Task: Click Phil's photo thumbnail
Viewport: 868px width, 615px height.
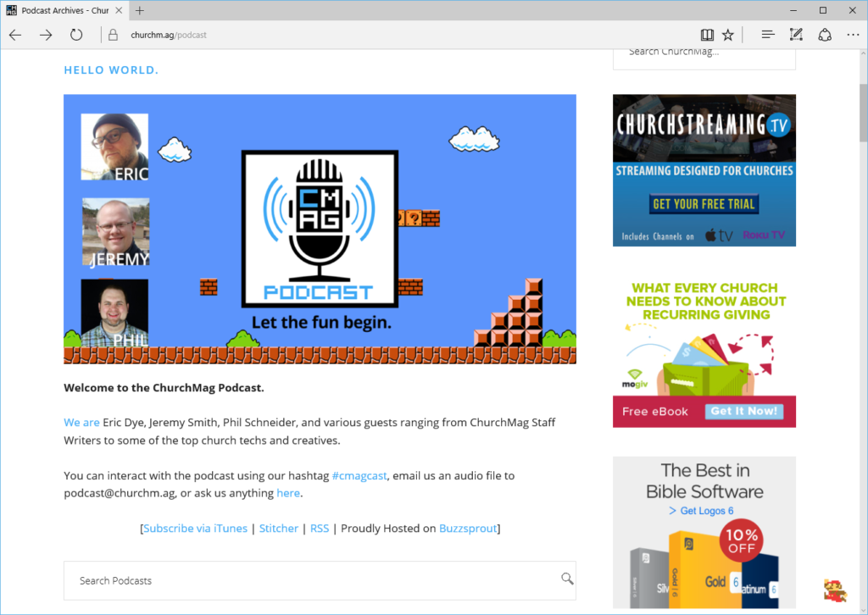Action: tap(114, 313)
